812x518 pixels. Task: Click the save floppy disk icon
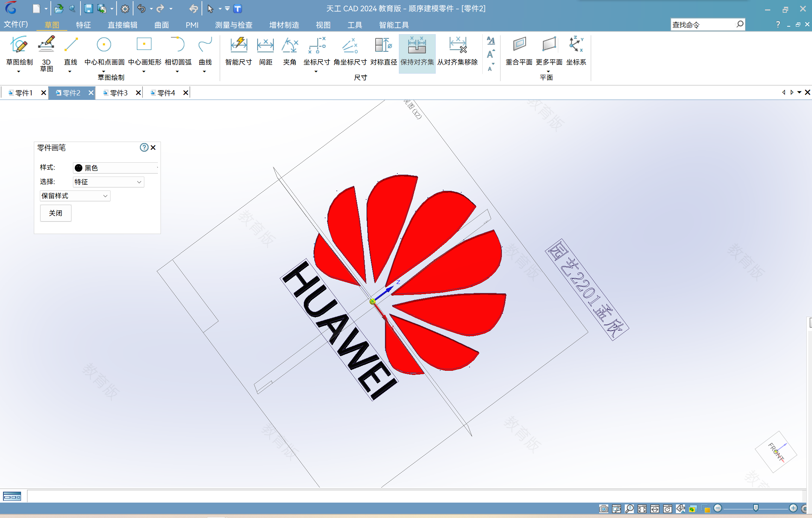click(88, 9)
